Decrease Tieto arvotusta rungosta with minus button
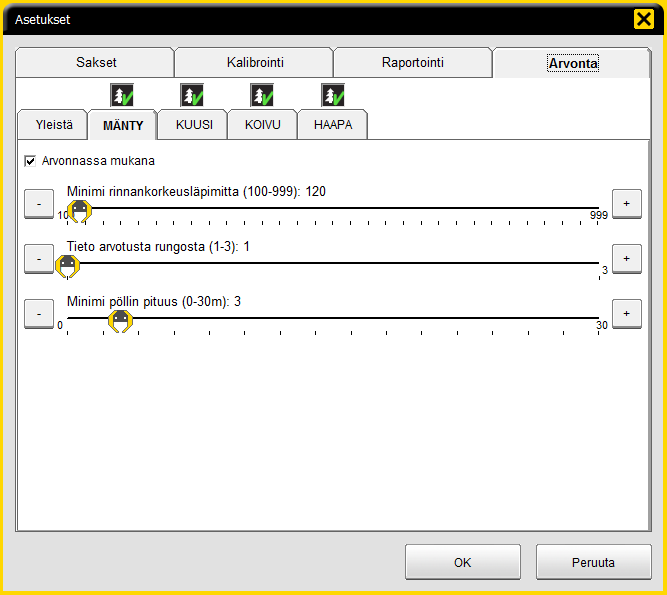667x595 pixels. coord(39,259)
